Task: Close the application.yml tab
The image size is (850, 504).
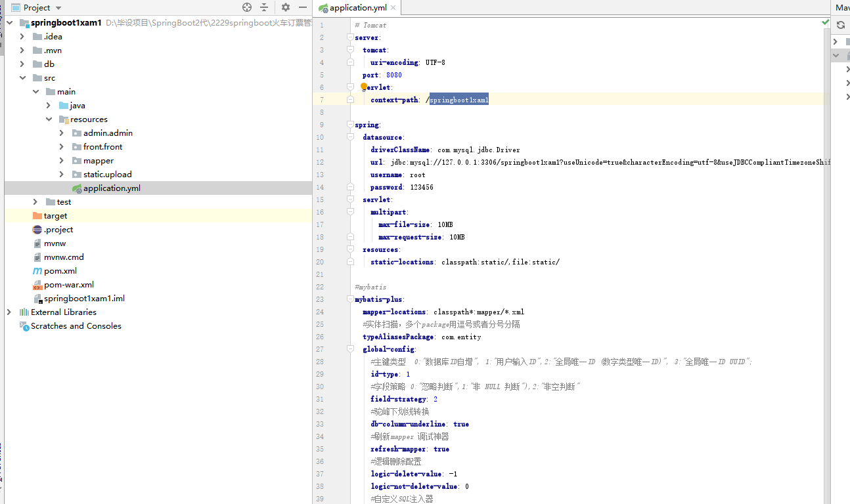Action: [394, 8]
